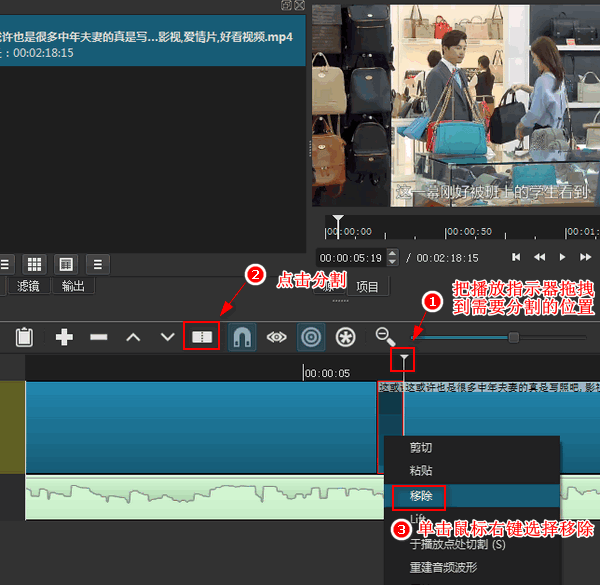Image resolution: width=600 pixels, height=585 pixels.
Task: Adjust the timeline zoom slider handle
Action: pos(514,337)
